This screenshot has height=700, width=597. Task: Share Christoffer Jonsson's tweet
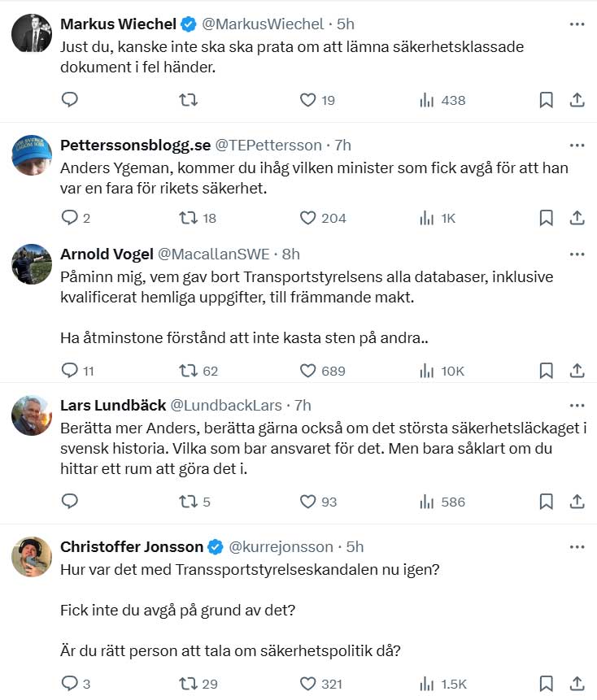(x=577, y=684)
